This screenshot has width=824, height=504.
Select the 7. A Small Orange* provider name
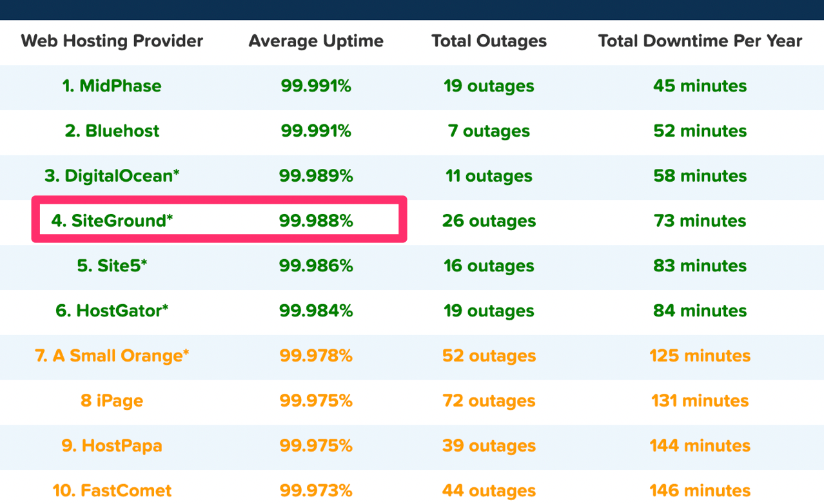pos(112,356)
